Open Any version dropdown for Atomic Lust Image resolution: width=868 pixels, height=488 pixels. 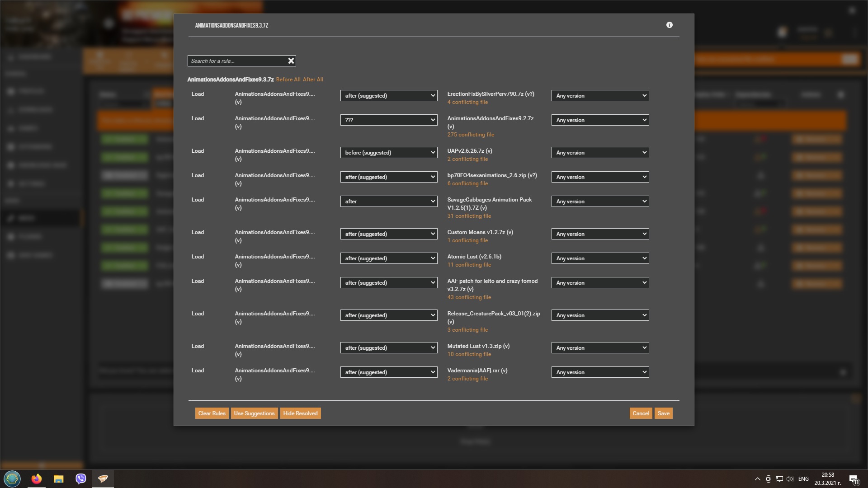(x=600, y=258)
